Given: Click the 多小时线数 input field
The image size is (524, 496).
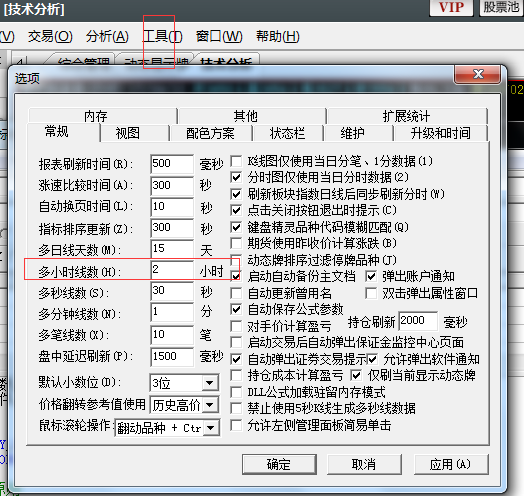Looking at the screenshot, I should (172, 270).
